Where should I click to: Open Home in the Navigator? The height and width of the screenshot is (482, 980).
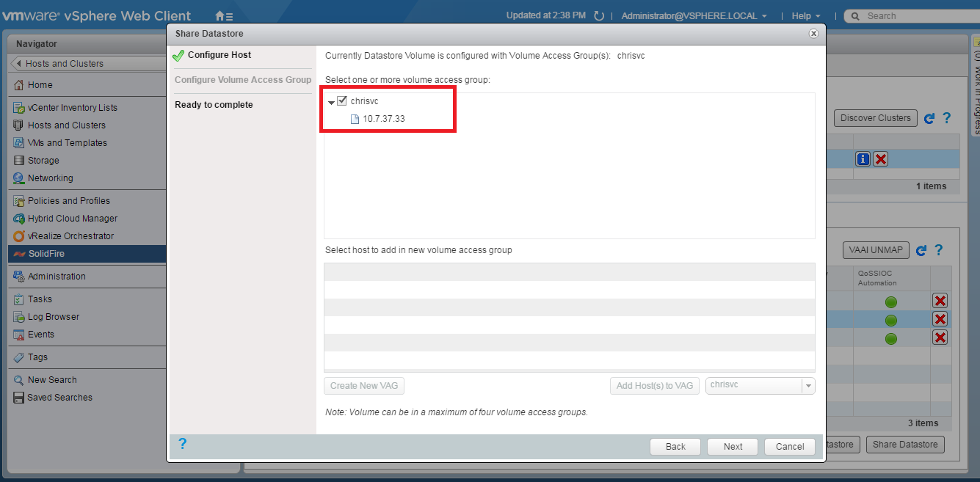pos(40,85)
